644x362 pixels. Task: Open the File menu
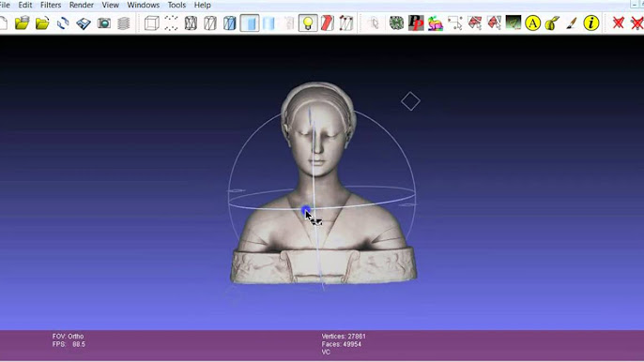(x=5, y=5)
